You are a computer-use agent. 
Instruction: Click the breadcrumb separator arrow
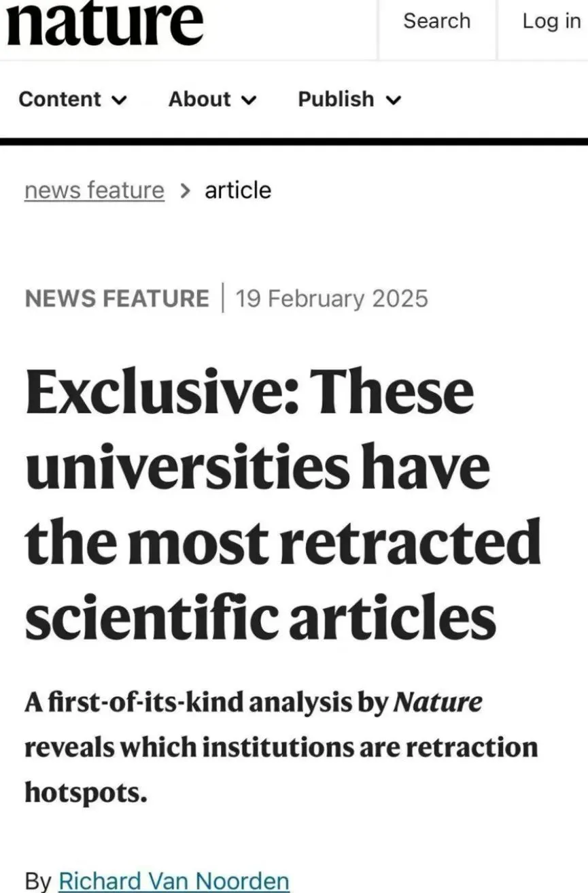tap(185, 191)
